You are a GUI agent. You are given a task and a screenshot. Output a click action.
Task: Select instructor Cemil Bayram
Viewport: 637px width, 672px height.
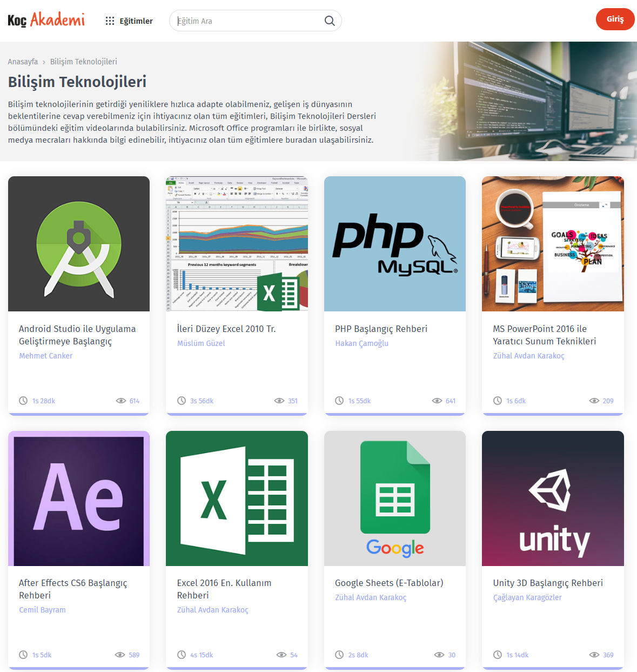42,610
